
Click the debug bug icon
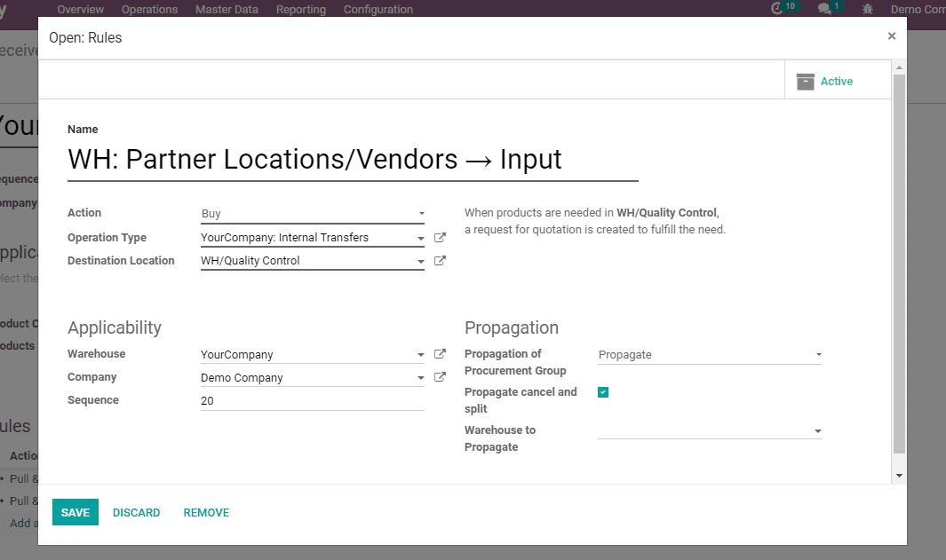pos(868,9)
